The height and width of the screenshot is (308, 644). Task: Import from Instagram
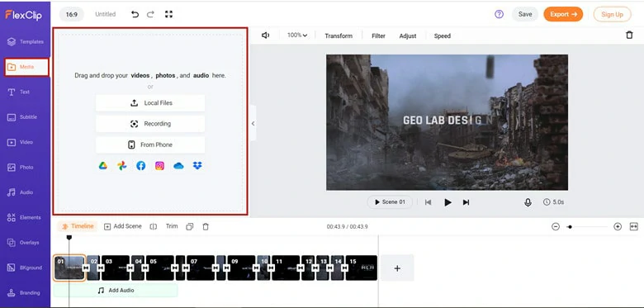pos(160,166)
